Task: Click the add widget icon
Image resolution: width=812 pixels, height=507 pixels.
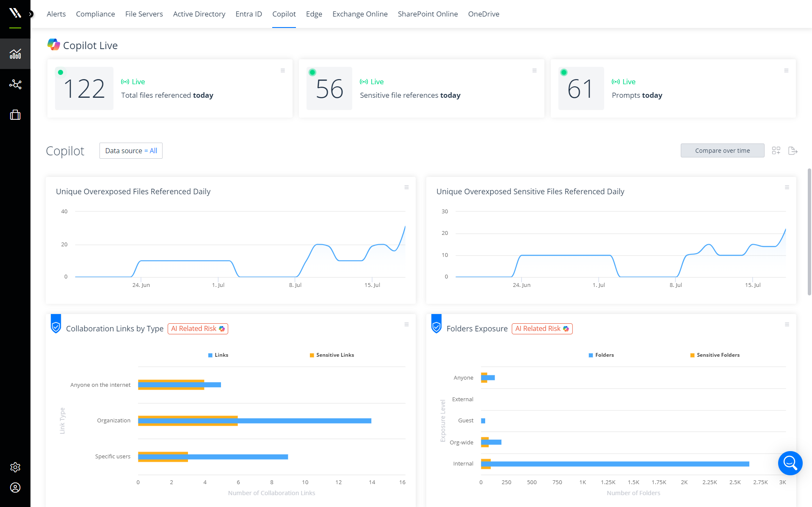Action: pyautogui.click(x=776, y=151)
